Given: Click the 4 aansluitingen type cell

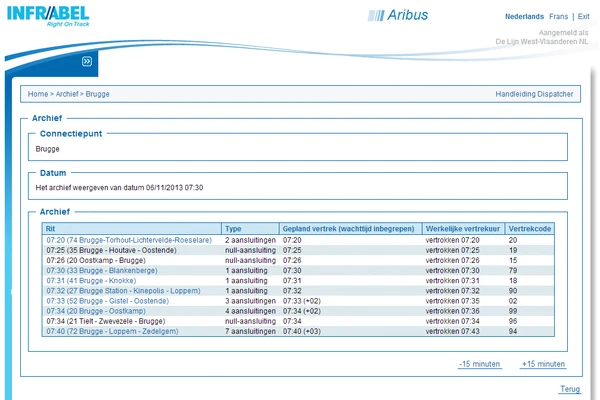Looking at the screenshot, I should click(250, 311).
